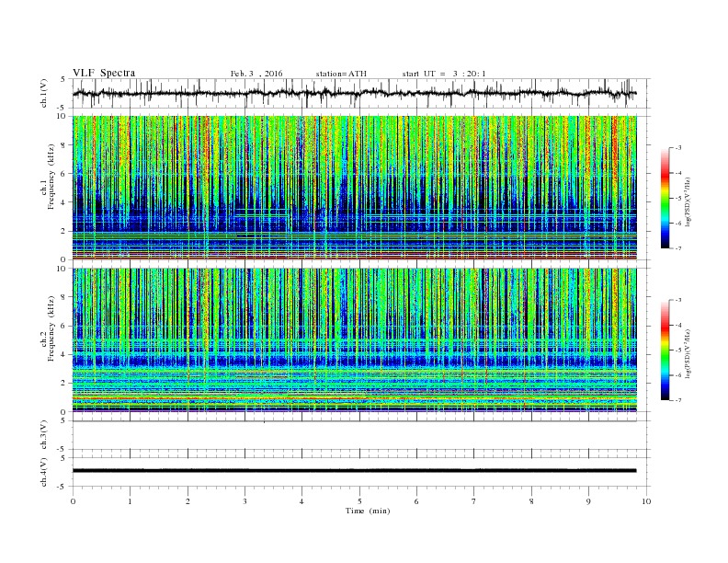
Task: Click the "6" kHz tick of ch.2 spectrogram
Action: (x=63, y=326)
